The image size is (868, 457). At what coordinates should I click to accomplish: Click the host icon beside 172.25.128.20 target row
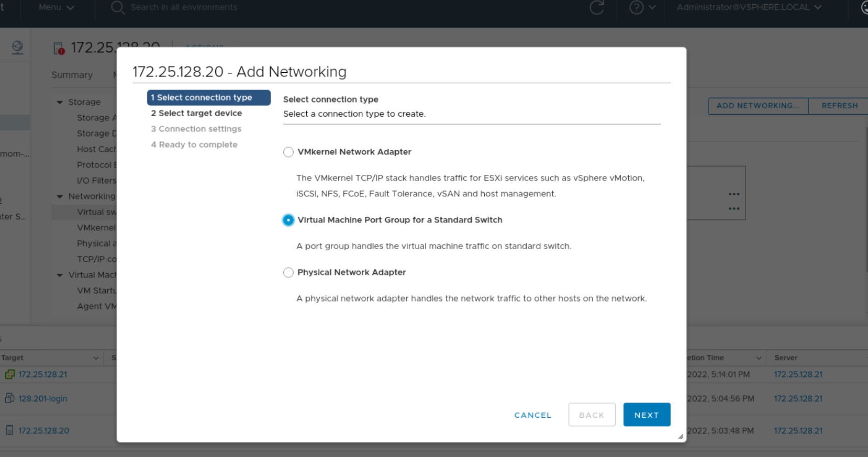(x=9, y=430)
